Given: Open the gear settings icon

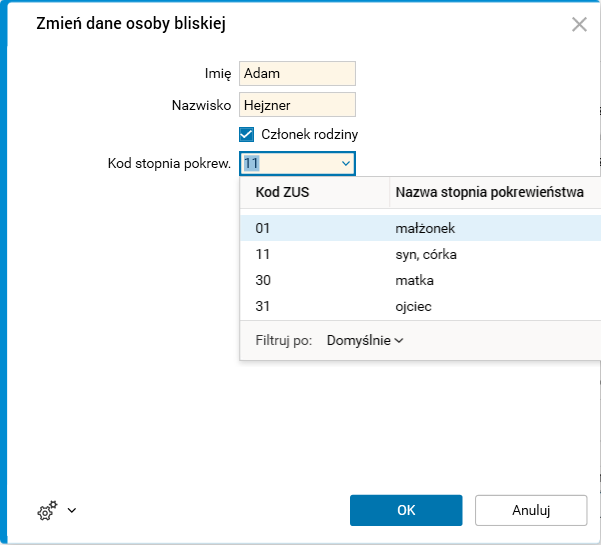Looking at the screenshot, I should pos(46,511).
